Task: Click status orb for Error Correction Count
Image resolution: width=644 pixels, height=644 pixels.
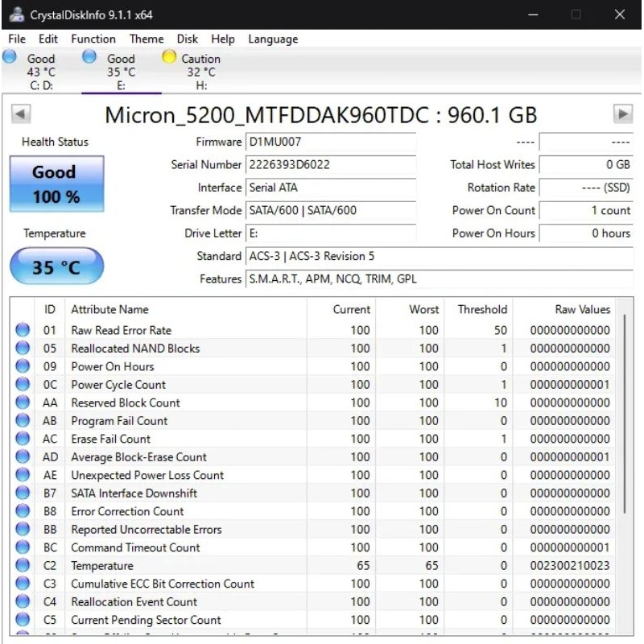Action: click(23, 510)
